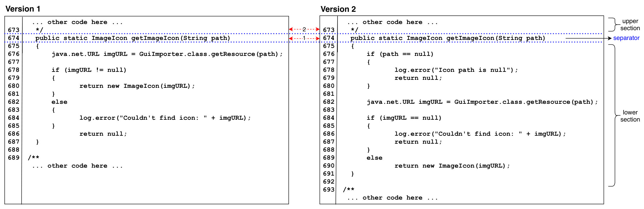Viewport: 644px width, 209px height.
Task: Click the "/**" comment opener in Version 2
Action: 349,189
